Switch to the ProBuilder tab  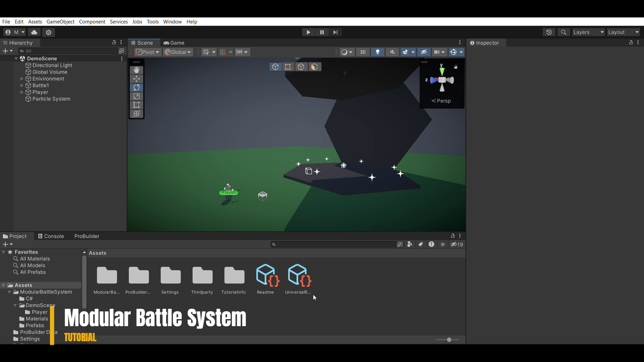[x=87, y=236]
